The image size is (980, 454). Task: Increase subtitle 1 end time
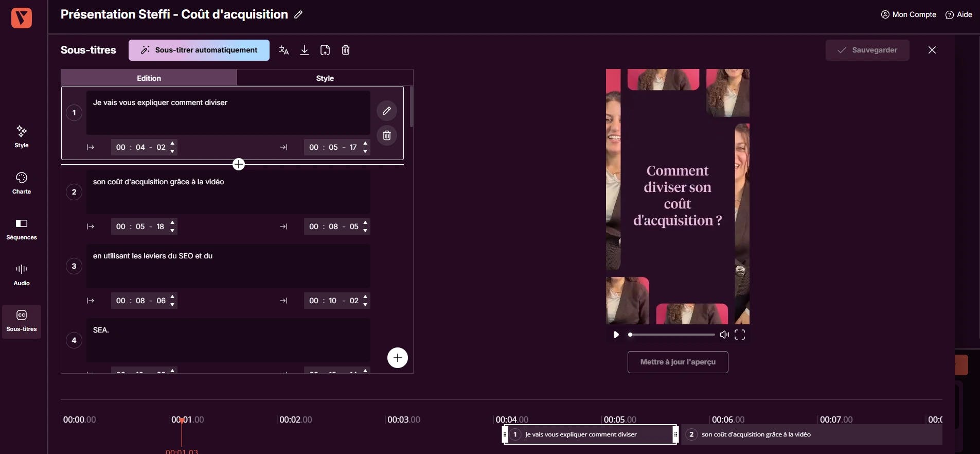365,143
